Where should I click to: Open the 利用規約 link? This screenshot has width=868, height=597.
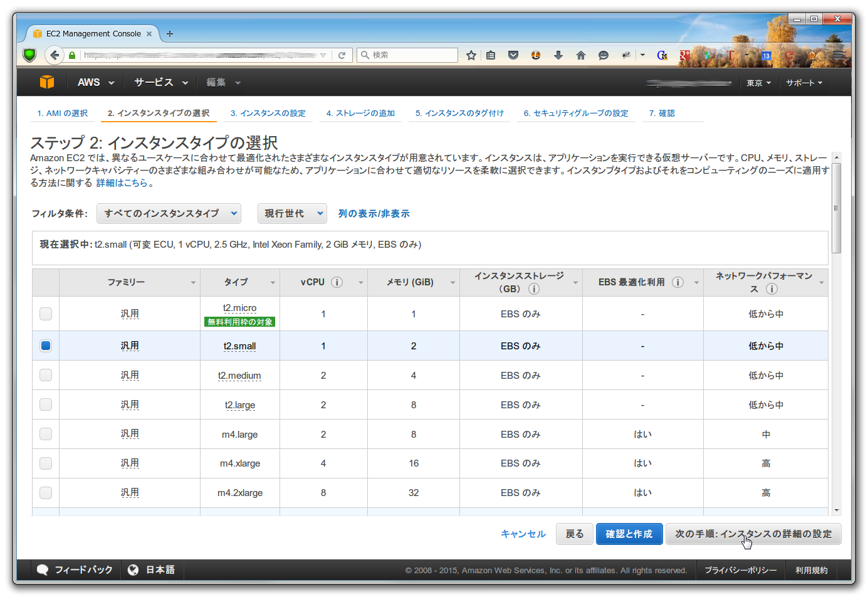point(812,571)
